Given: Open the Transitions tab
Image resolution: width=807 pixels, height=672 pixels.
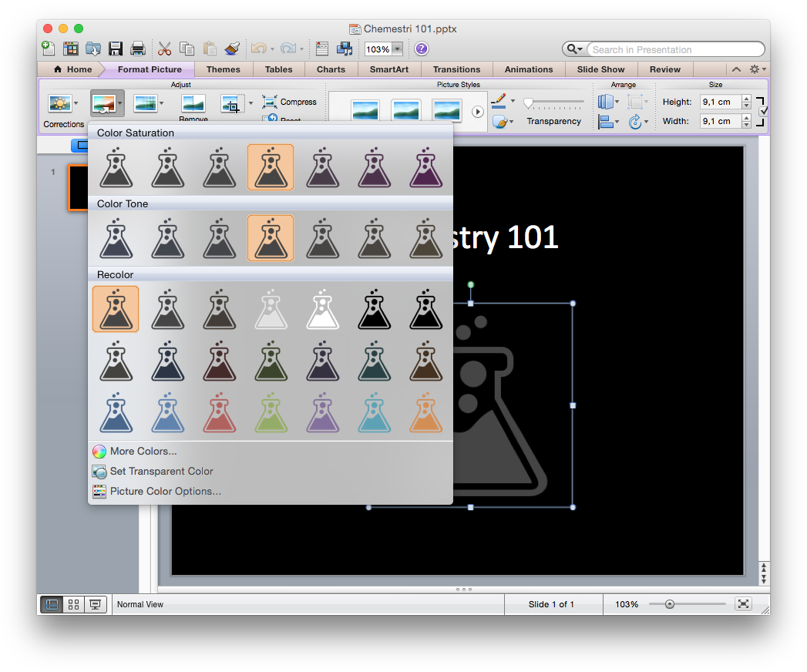Looking at the screenshot, I should pyautogui.click(x=456, y=69).
